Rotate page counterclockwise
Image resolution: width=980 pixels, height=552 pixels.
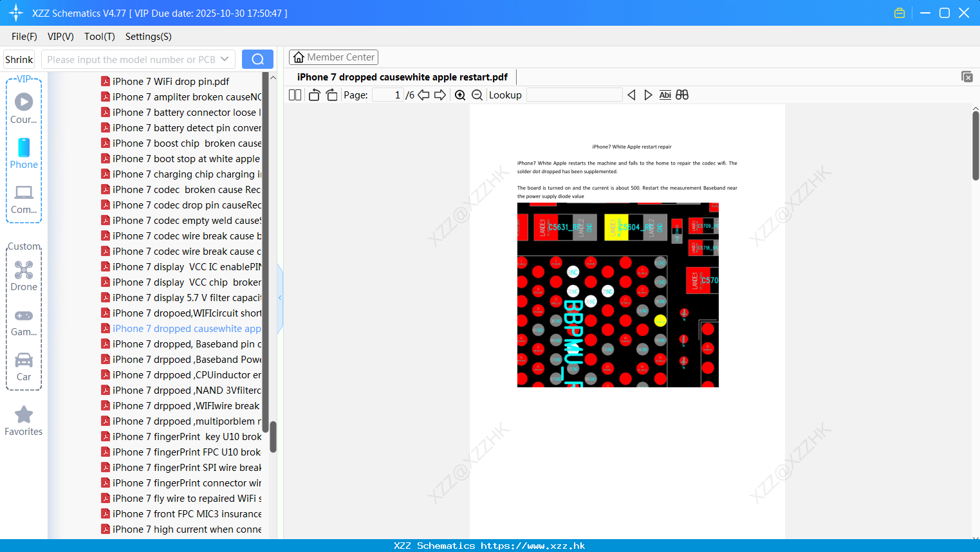coord(314,95)
